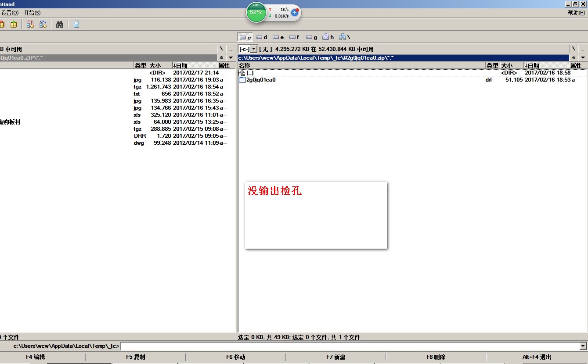Image resolution: width=588 pixels, height=364 pixels.
Task: Select the left panel xls 325,120 row
Action: click(117, 115)
